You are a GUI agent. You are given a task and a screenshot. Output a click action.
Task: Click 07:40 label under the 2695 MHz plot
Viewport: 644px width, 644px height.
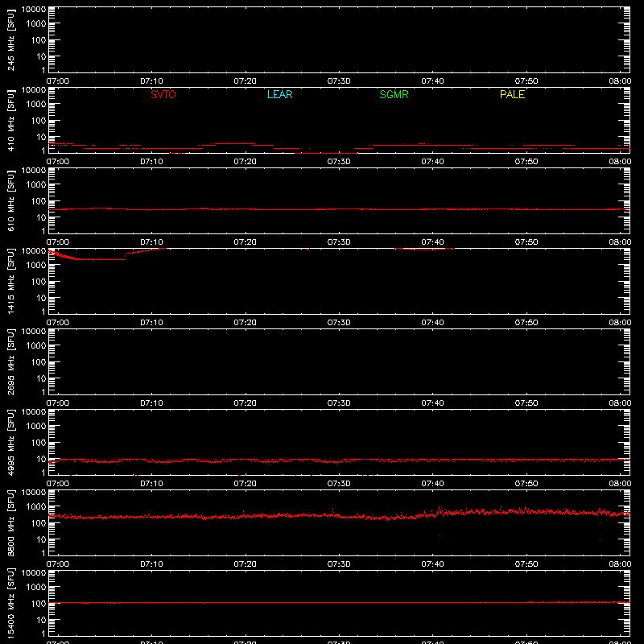click(x=432, y=403)
